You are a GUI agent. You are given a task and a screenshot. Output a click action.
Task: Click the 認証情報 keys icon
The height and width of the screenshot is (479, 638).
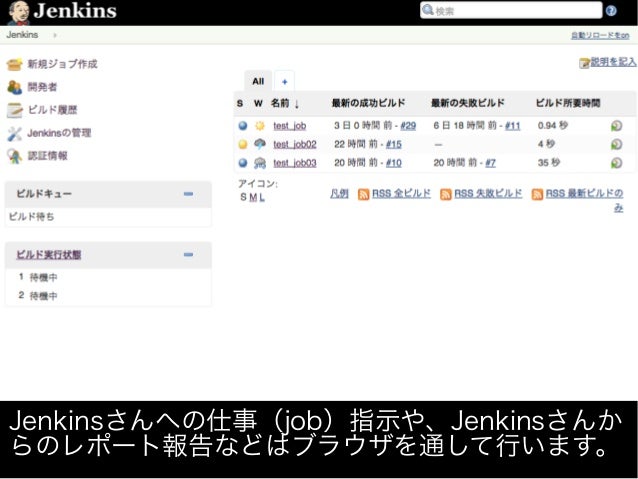[15, 156]
